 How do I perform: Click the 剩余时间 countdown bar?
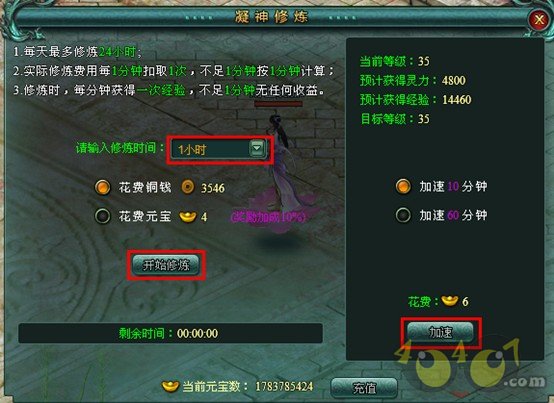[x=170, y=333]
